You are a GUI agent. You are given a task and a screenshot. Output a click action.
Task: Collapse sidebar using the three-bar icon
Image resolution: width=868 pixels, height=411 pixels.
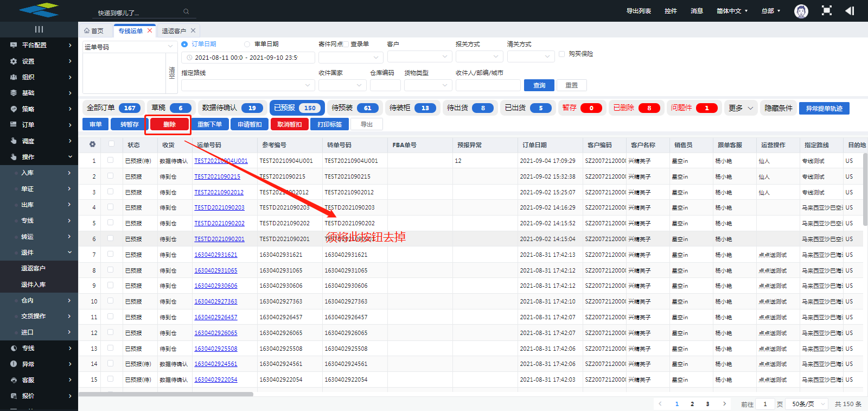point(39,29)
